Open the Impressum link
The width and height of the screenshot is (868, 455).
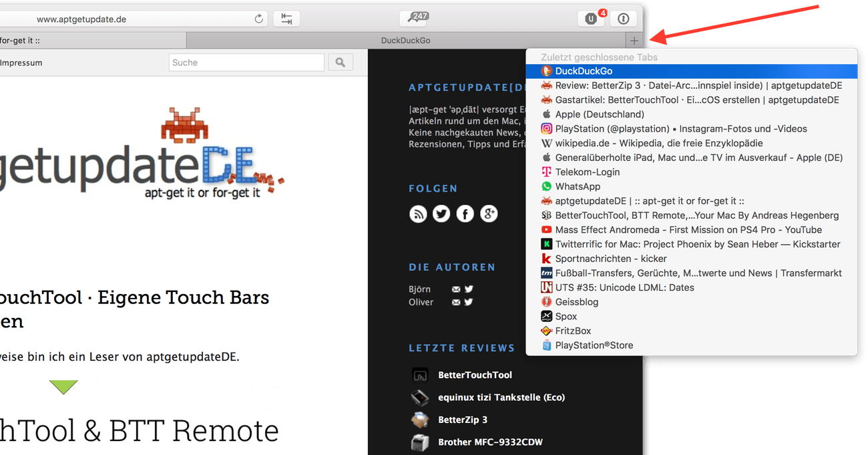[21, 63]
